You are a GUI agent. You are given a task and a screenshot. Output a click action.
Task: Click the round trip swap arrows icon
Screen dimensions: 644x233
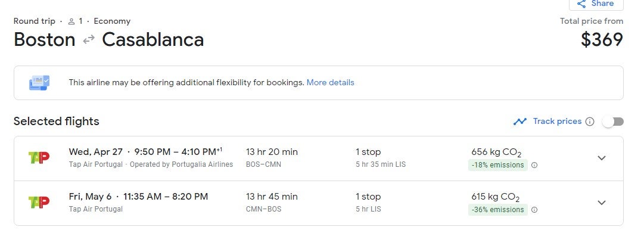(89, 39)
